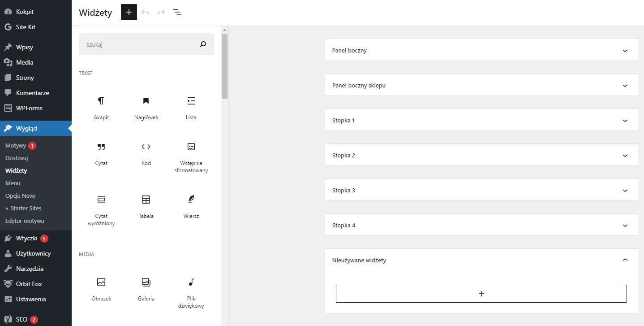Viewport: 644px width, 326px height.
Task: Expand the Stopka 1 widget area
Action: pyautogui.click(x=481, y=120)
